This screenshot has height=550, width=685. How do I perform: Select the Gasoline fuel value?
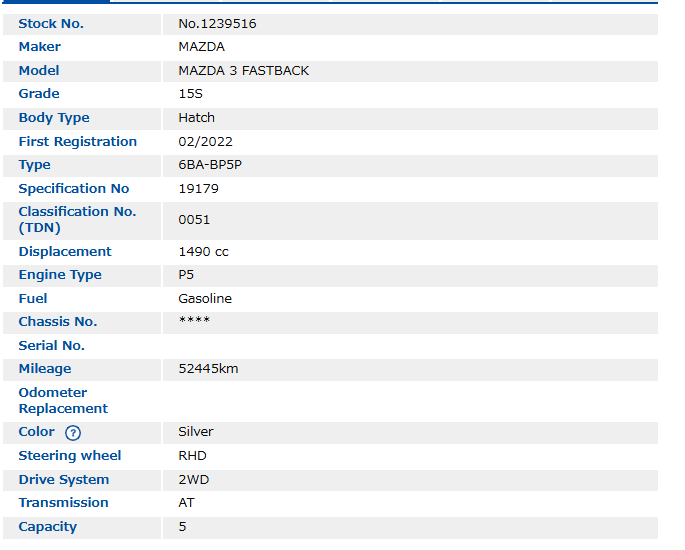pyautogui.click(x=205, y=299)
